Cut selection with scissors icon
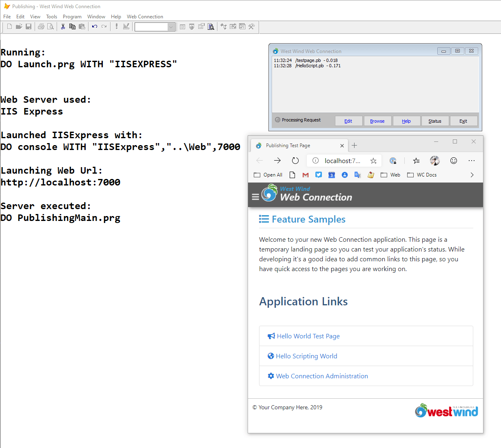This screenshot has width=501, height=448. pyautogui.click(x=63, y=26)
